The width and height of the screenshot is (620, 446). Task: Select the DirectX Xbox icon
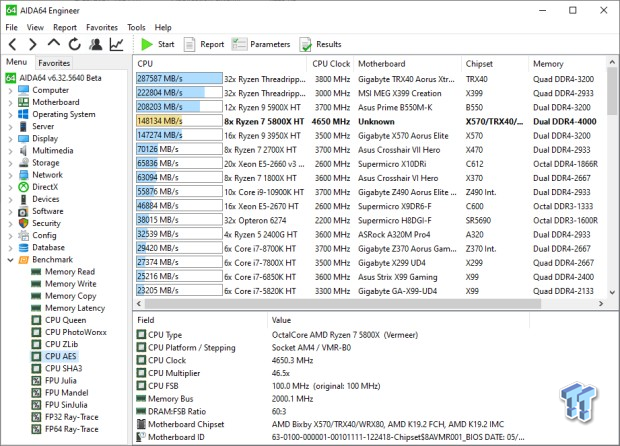pos(24,187)
